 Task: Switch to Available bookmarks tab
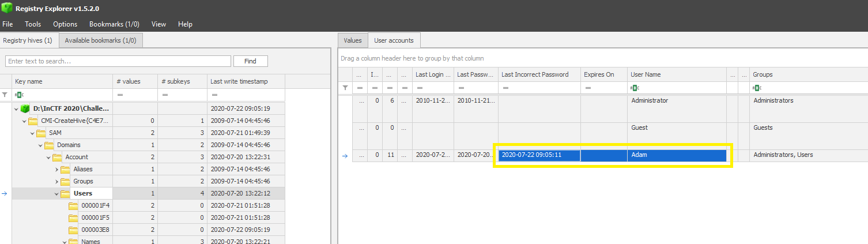pos(100,40)
